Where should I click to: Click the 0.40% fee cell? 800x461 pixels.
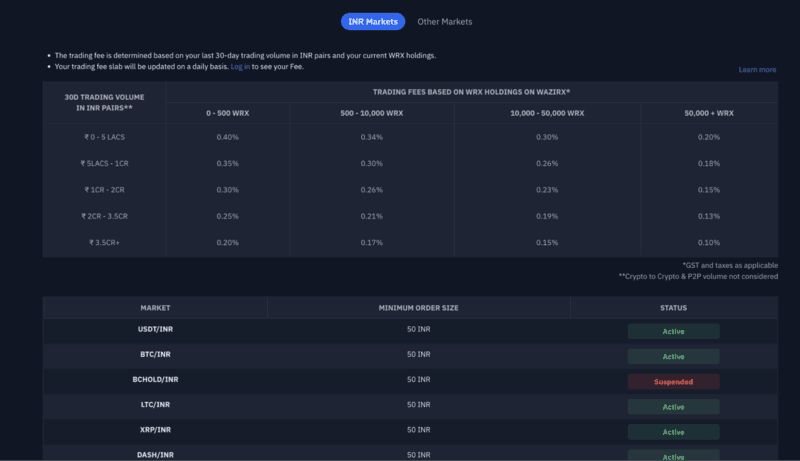(x=228, y=137)
